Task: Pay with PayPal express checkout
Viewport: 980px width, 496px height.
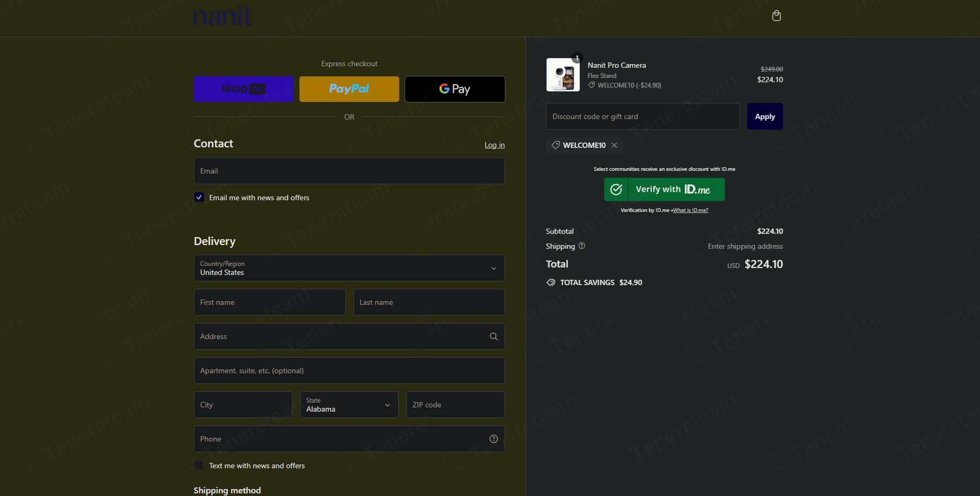Action: point(349,89)
